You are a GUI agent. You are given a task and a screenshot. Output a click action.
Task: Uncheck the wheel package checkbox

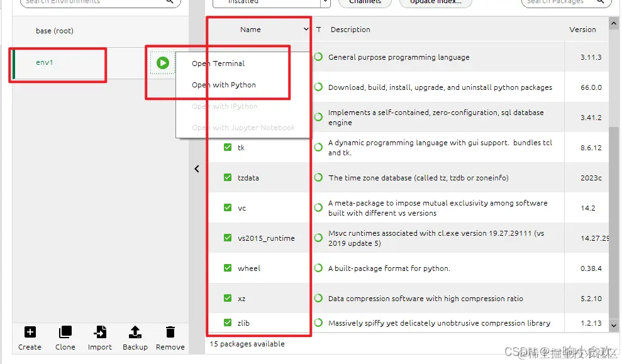[x=228, y=268]
